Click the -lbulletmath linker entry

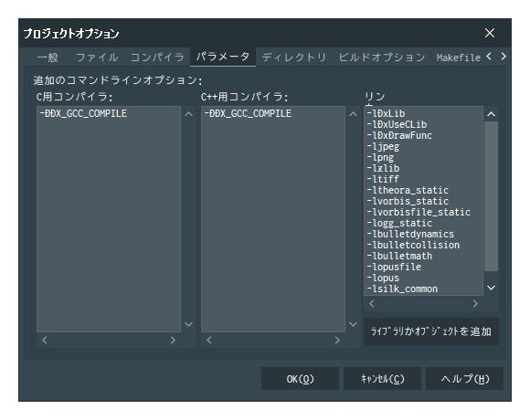(399, 256)
